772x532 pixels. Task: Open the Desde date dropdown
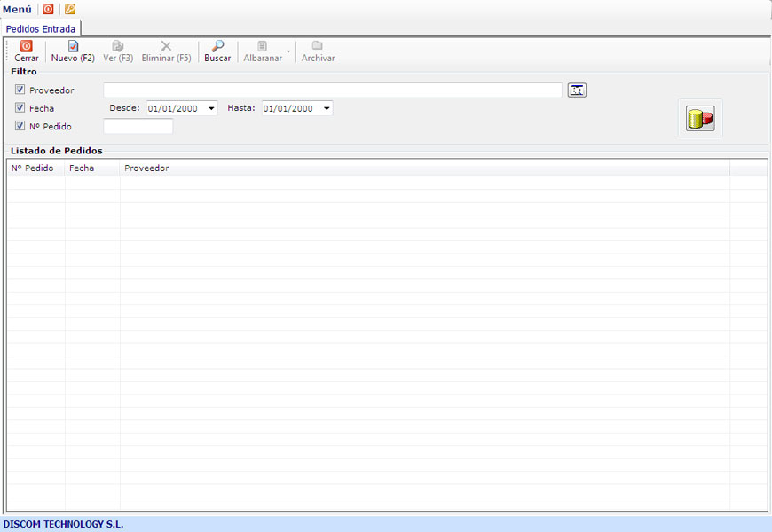(211, 108)
